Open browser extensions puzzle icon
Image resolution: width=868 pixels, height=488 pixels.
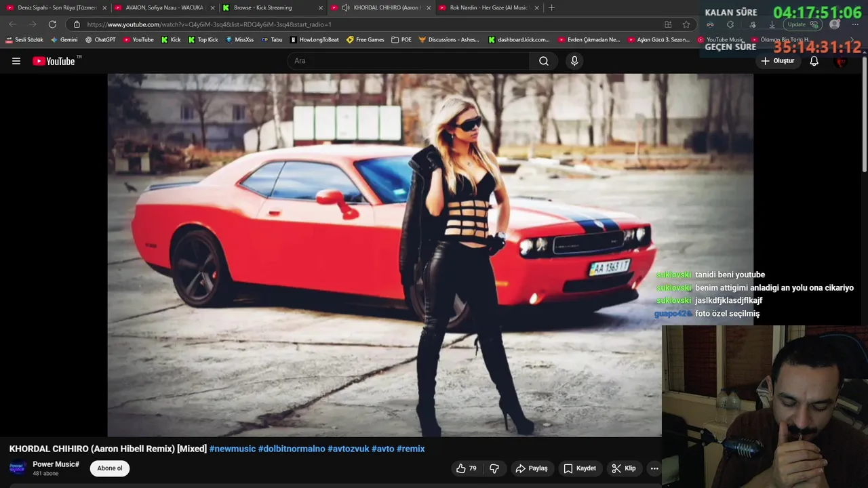point(730,24)
